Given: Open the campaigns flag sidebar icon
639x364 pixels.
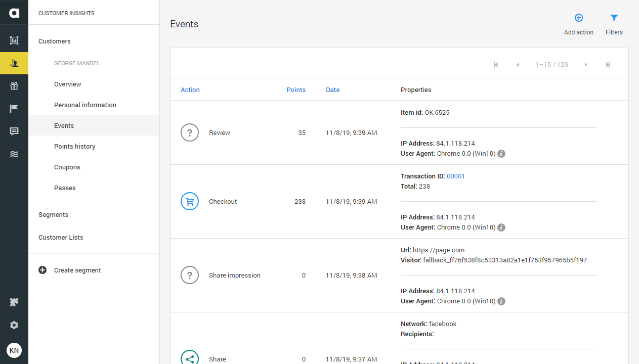Looking at the screenshot, I should [x=14, y=109].
